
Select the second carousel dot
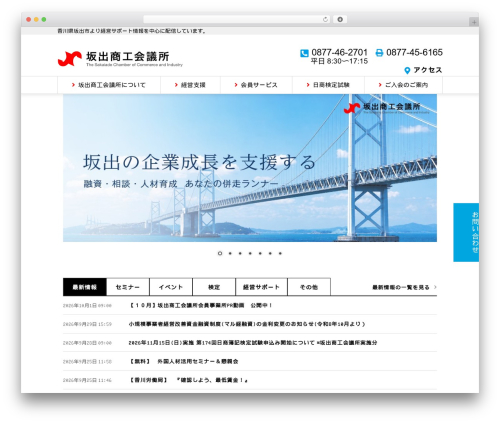230,253
